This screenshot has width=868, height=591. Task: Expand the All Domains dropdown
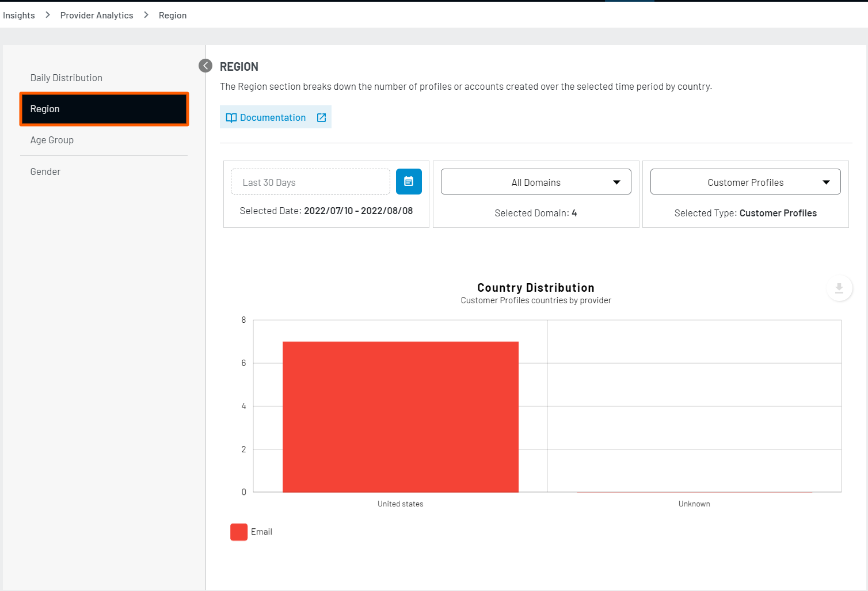coord(535,182)
